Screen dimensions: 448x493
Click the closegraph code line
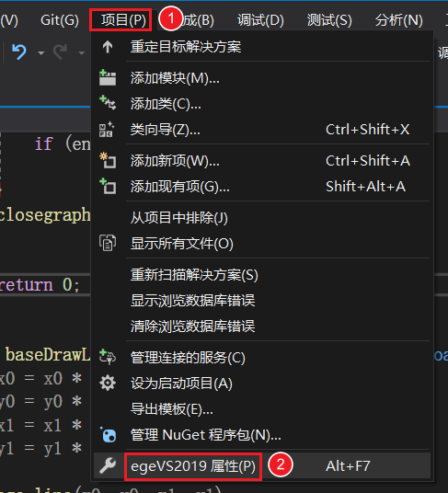coord(45,215)
